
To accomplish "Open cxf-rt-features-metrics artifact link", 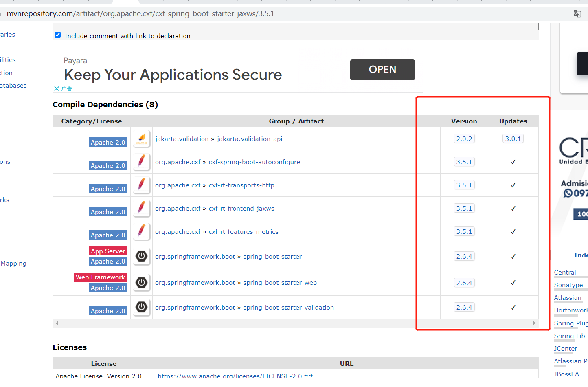I will click(244, 232).
